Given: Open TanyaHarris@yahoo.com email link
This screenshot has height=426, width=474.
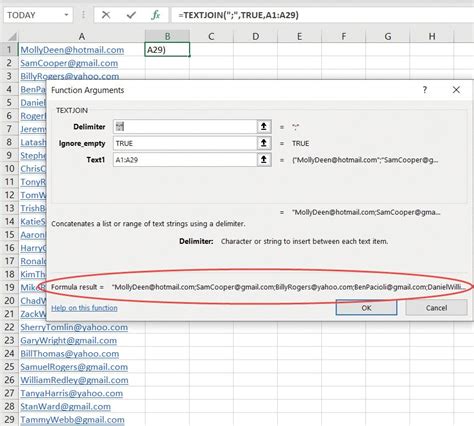Looking at the screenshot, I should 72,393.
